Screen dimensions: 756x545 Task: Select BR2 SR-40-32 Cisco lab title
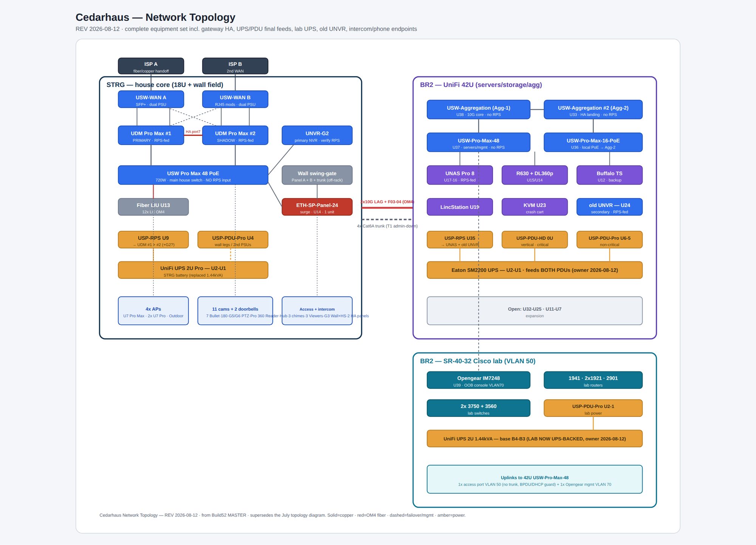click(478, 361)
